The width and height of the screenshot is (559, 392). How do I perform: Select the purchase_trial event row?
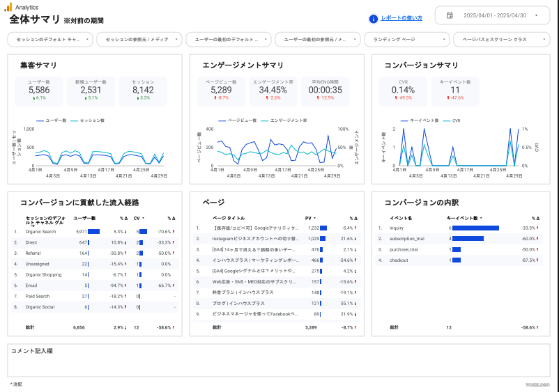point(459,249)
